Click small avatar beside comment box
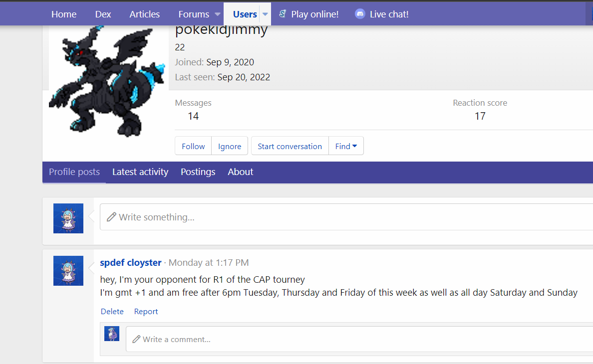This screenshot has height=364, width=593. click(x=112, y=334)
